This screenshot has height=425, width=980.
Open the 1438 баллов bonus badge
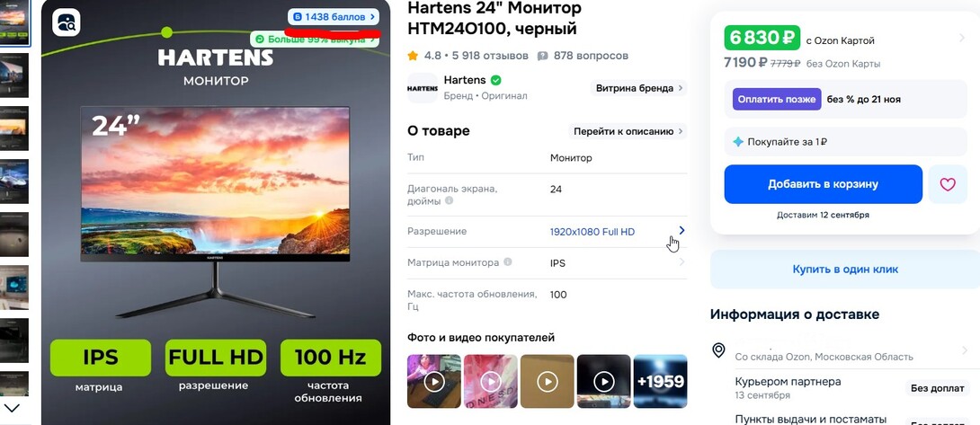coord(334,17)
